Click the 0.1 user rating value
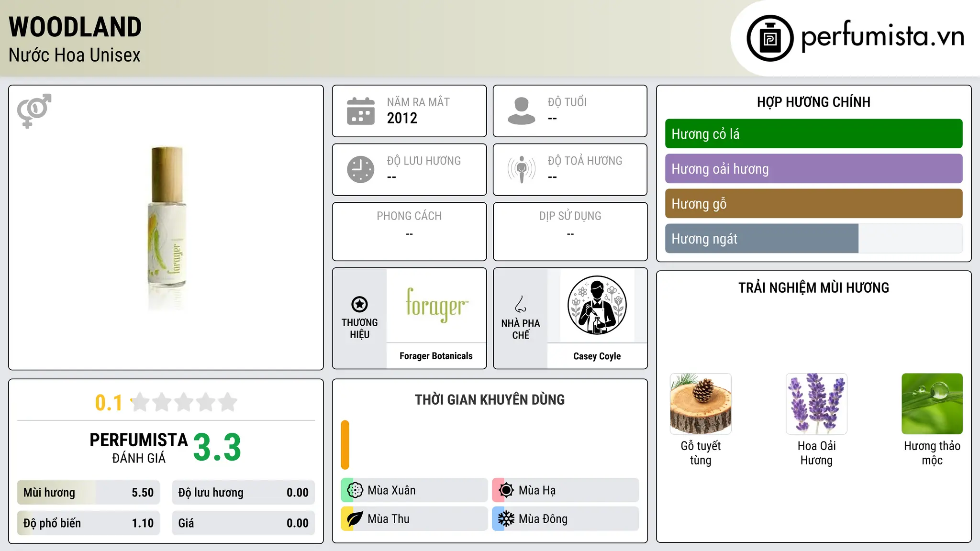 tap(109, 403)
